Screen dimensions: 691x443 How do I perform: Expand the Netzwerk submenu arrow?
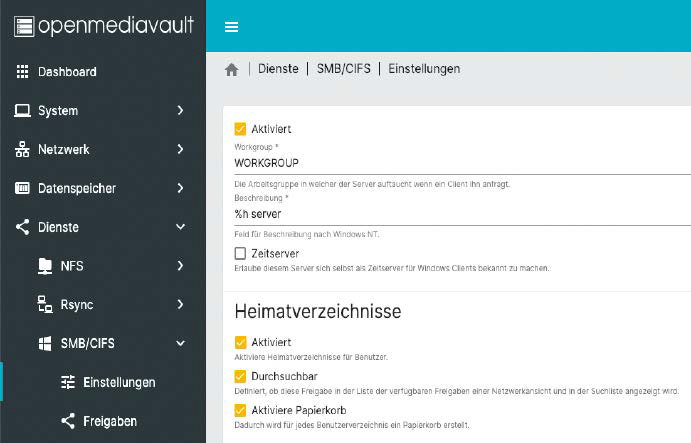point(180,150)
